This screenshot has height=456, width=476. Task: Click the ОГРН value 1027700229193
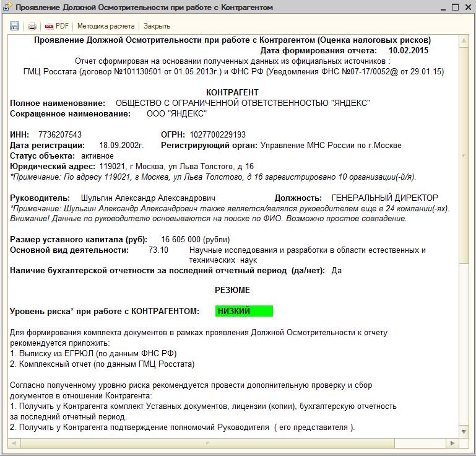point(218,134)
